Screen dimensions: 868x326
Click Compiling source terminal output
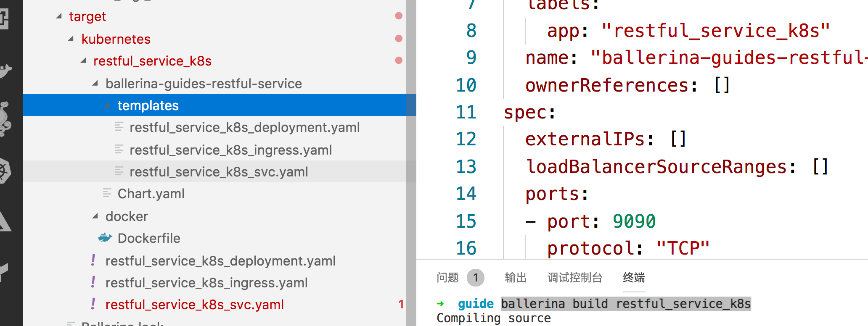(x=494, y=318)
